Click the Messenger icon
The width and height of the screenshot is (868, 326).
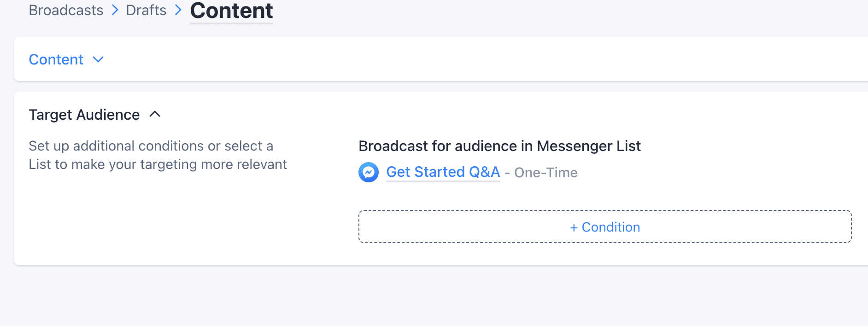[369, 172]
